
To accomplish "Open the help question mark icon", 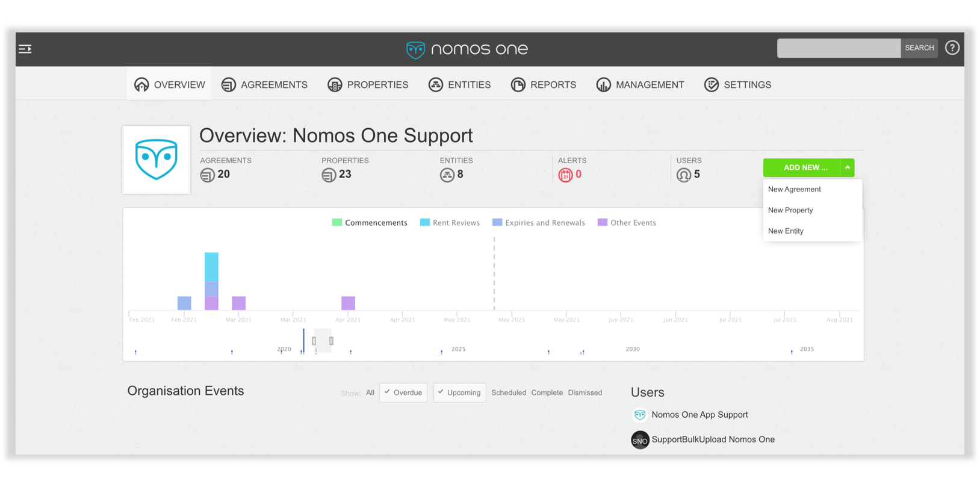I will pyautogui.click(x=952, y=48).
